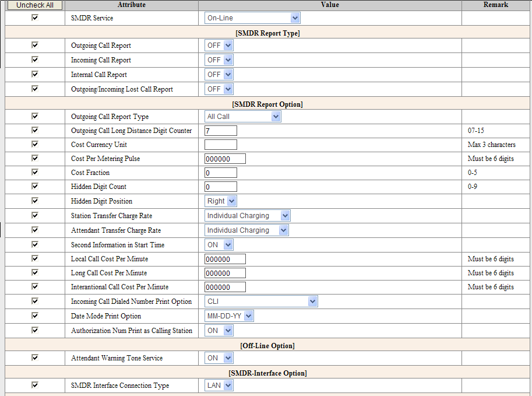Image resolution: width=532 pixels, height=396 pixels.
Task: Click the Uncheck All button
Action: tap(35, 5)
